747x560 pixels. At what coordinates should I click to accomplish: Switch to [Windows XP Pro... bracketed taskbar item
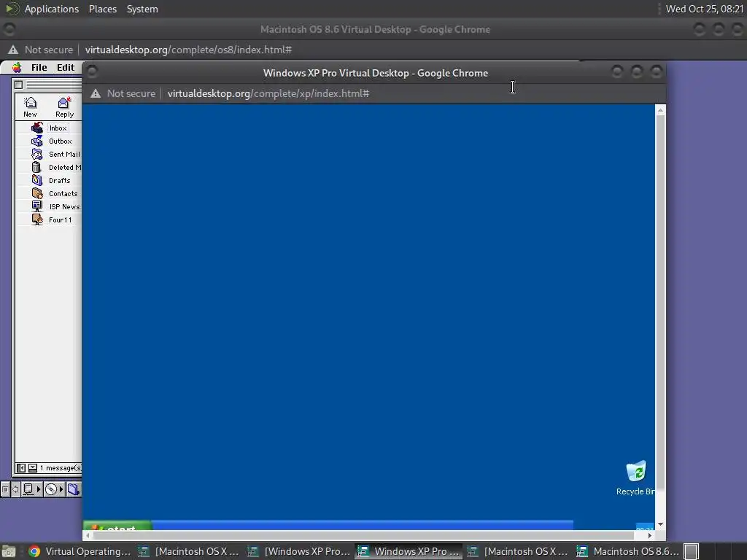[x=298, y=551]
